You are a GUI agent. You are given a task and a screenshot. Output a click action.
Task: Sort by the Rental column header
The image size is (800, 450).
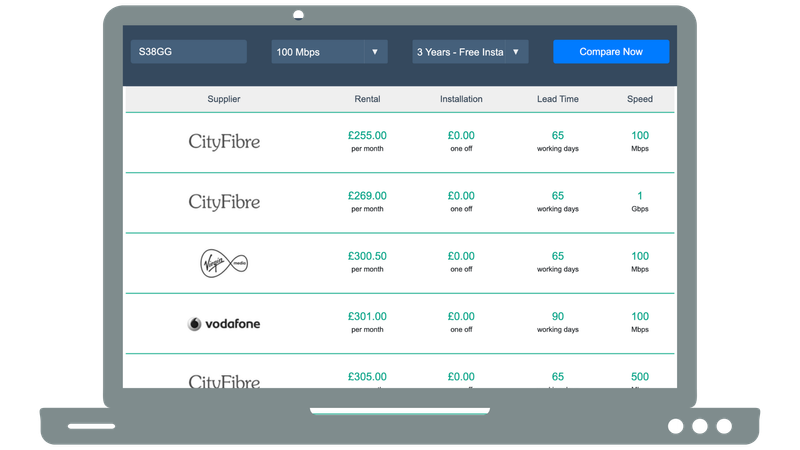coord(367,99)
